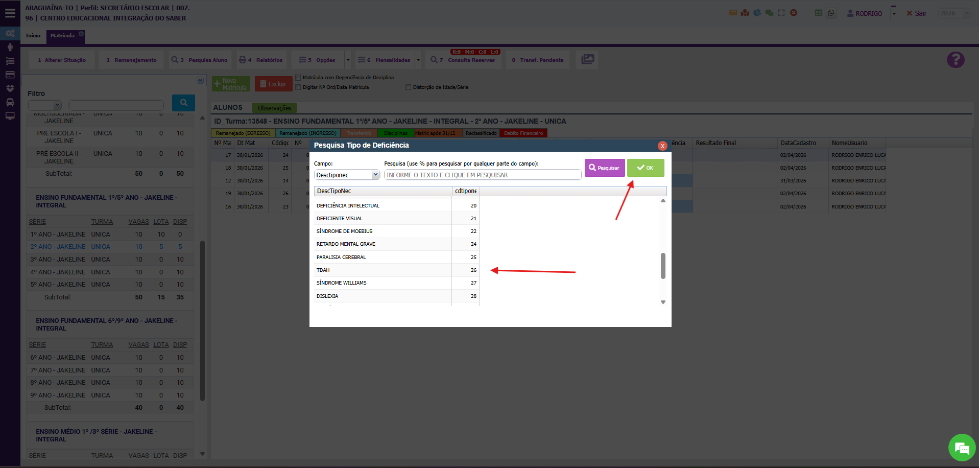Tick Distorção de Idade/Série checkbox
Viewport: 980px width, 468px height.
point(408,87)
